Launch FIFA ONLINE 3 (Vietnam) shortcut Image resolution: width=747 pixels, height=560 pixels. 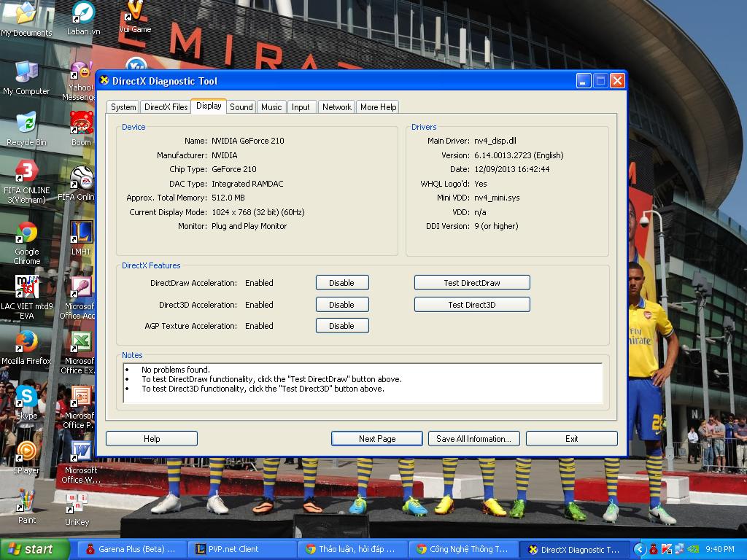(x=27, y=182)
